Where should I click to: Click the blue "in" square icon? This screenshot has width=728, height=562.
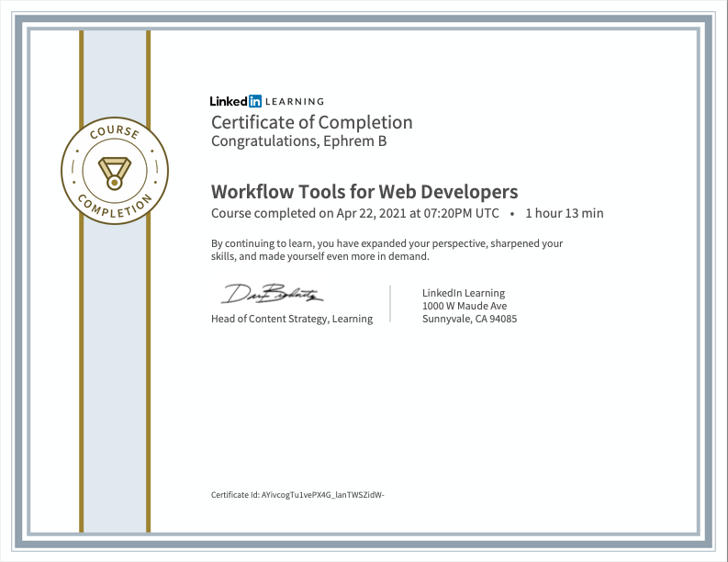coord(255,101)
